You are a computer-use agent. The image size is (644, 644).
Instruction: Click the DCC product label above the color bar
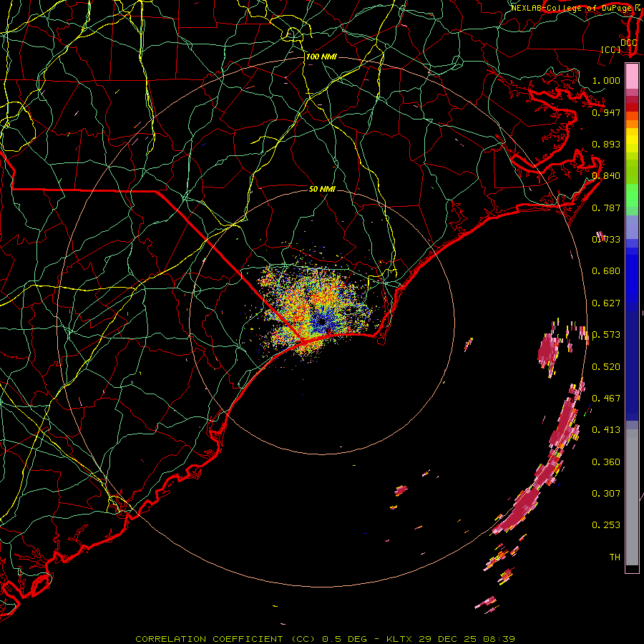click(628, 42)
